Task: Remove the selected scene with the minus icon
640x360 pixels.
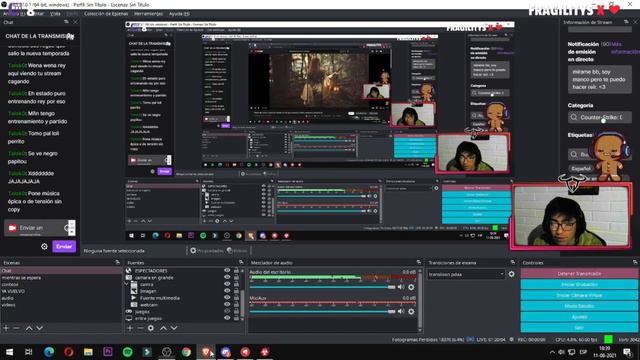Action: click(x=17, y=328)
